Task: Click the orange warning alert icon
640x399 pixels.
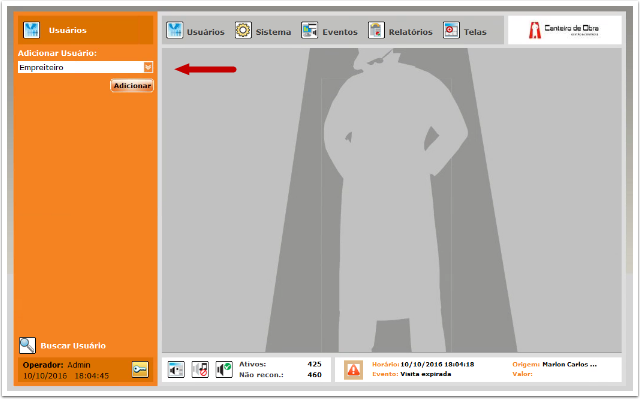Action: [x=353, y=370]
